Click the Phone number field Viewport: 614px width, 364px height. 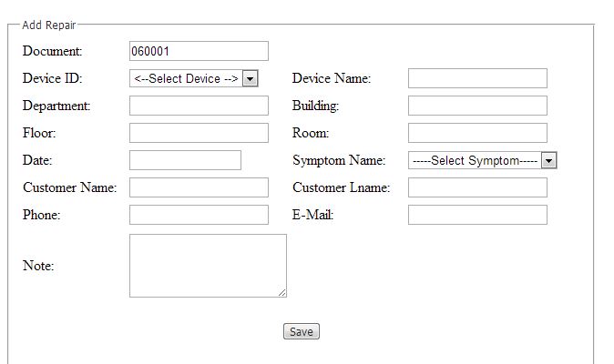pos(199,215)
